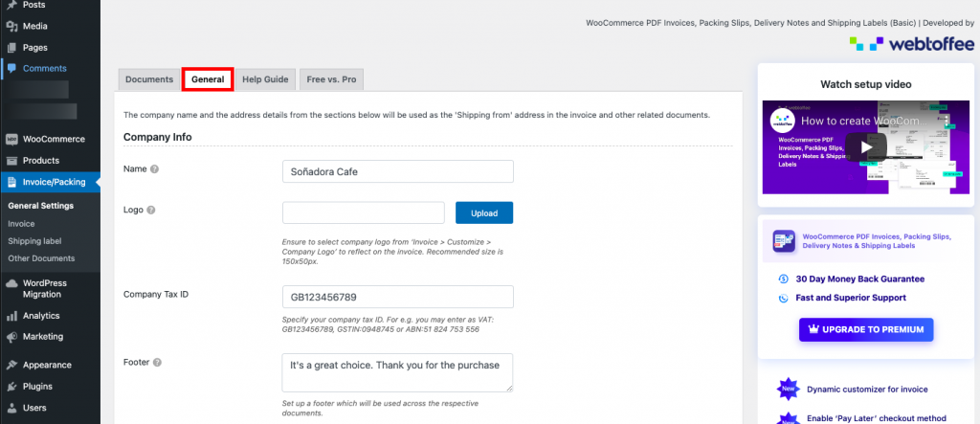The image size is (980, 424).
Task: Click the Analytics bar chart icon
Action: [x=11, y=316]
